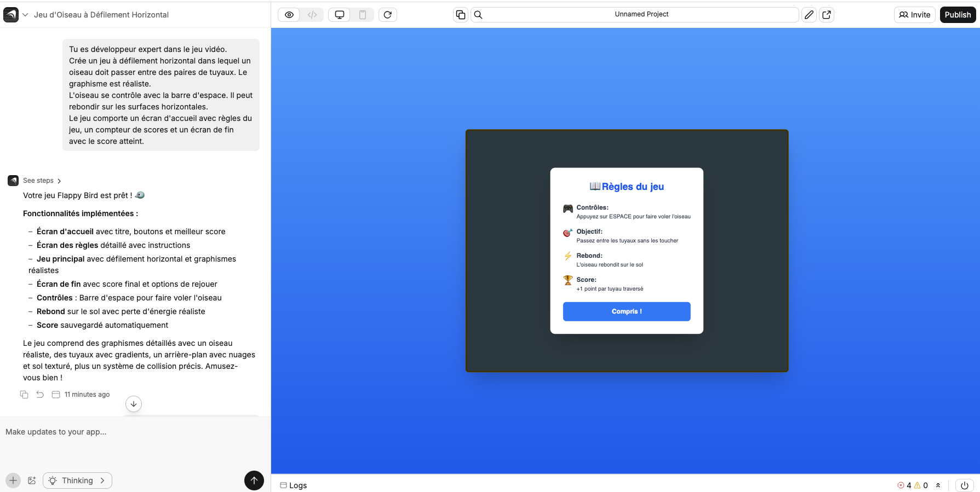980x492 pixels.
Task: Open preview in new tab icon
Action: click(x=827, y=15)
